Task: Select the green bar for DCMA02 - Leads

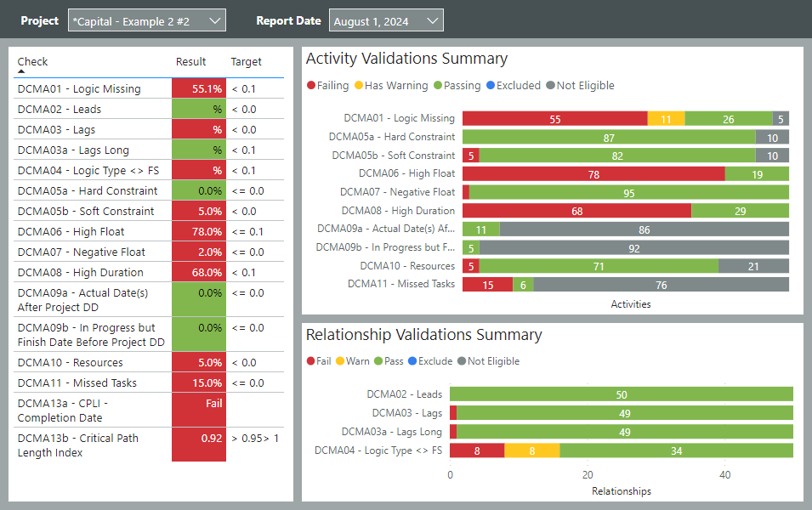Action: pos(622,394)
